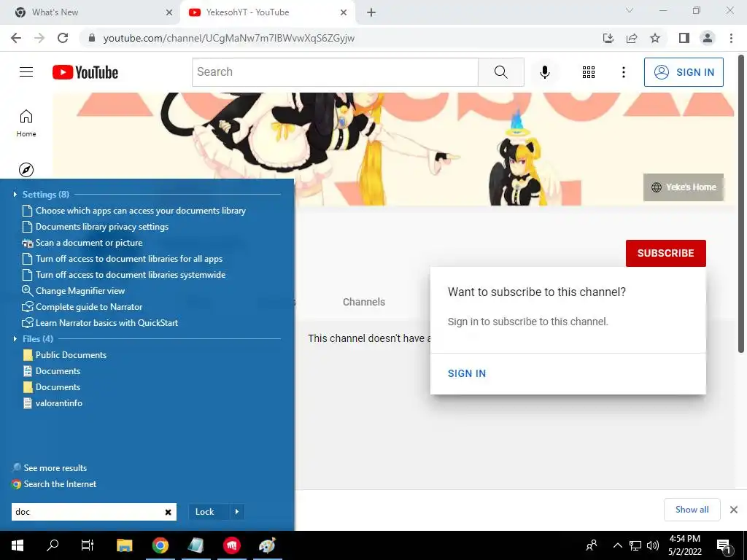
Task: Clear the doc search text
Action: 169,512
